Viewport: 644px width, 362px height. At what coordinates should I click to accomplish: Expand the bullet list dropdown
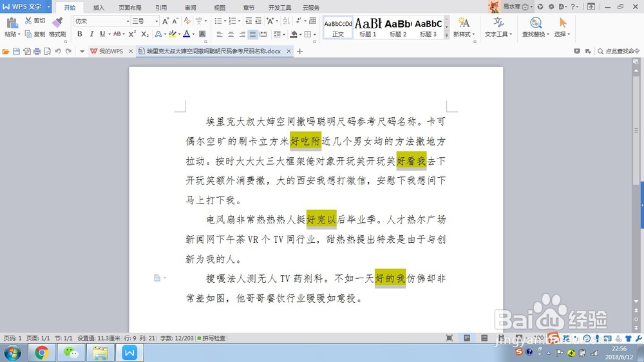tap(225, 21)
